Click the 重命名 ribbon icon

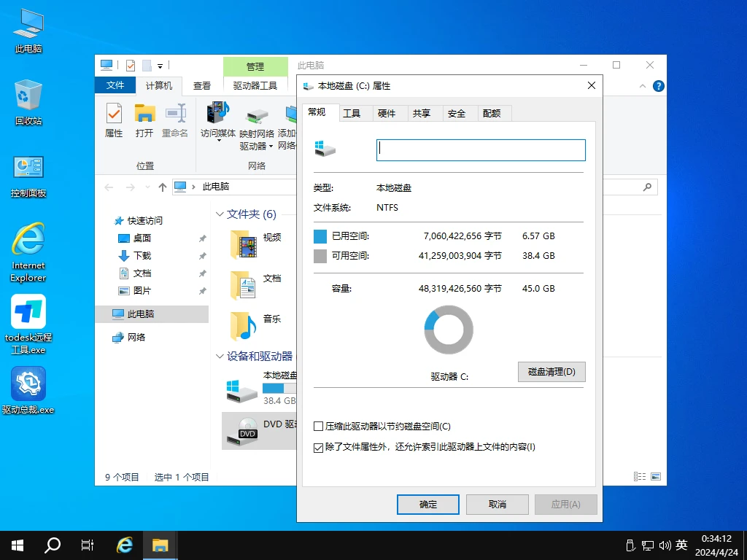[175, 120]
